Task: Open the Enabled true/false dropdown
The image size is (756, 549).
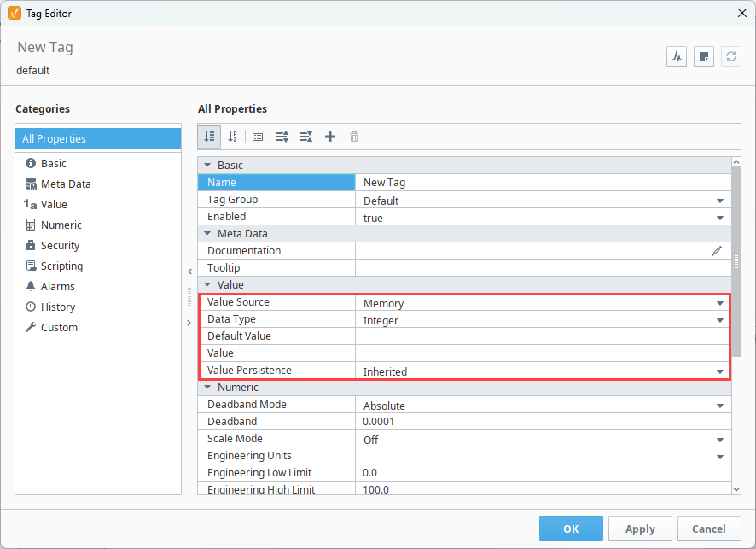Action: coord(720,218)
